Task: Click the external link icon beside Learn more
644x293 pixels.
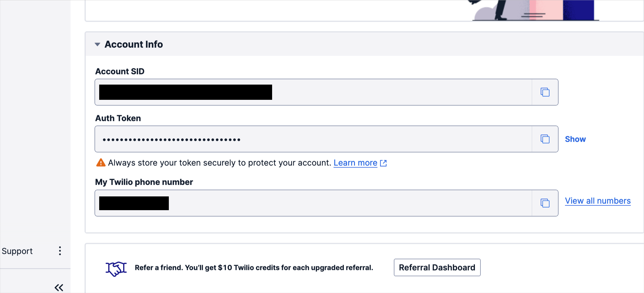Action: [383, 163]
